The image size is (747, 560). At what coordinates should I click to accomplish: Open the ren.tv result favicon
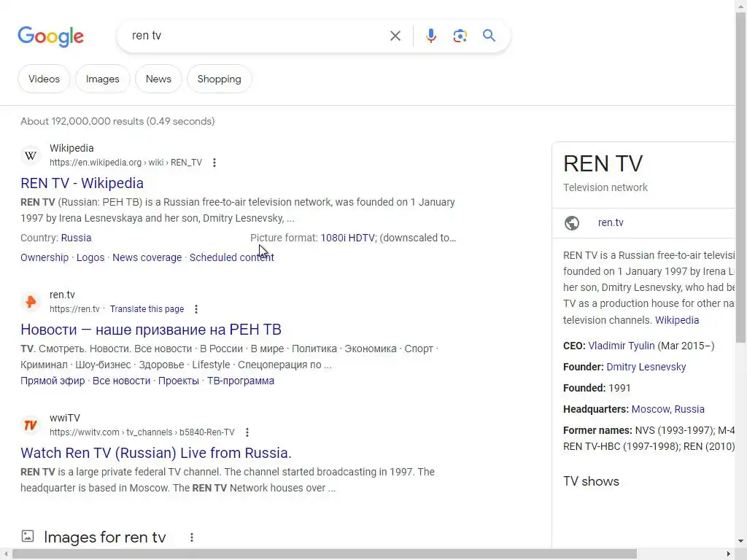pos(31,302)
